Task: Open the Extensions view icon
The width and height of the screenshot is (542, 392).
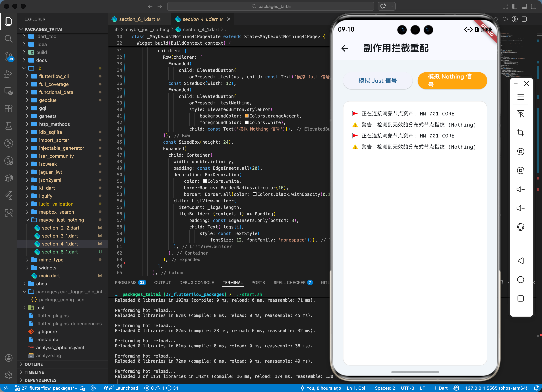Action: tap(9, 109)
